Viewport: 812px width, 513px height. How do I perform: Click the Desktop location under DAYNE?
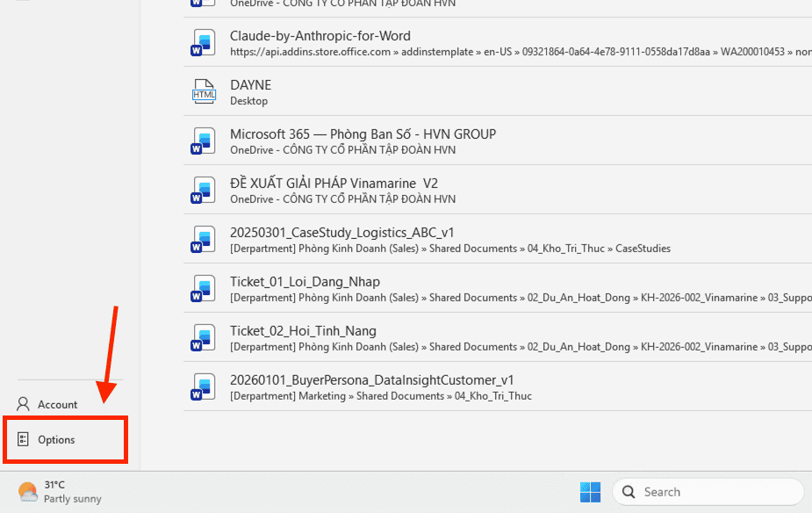[248, 101]
